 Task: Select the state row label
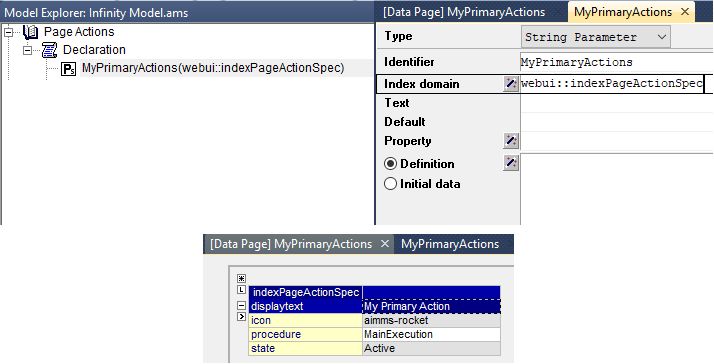coord(306,349)
